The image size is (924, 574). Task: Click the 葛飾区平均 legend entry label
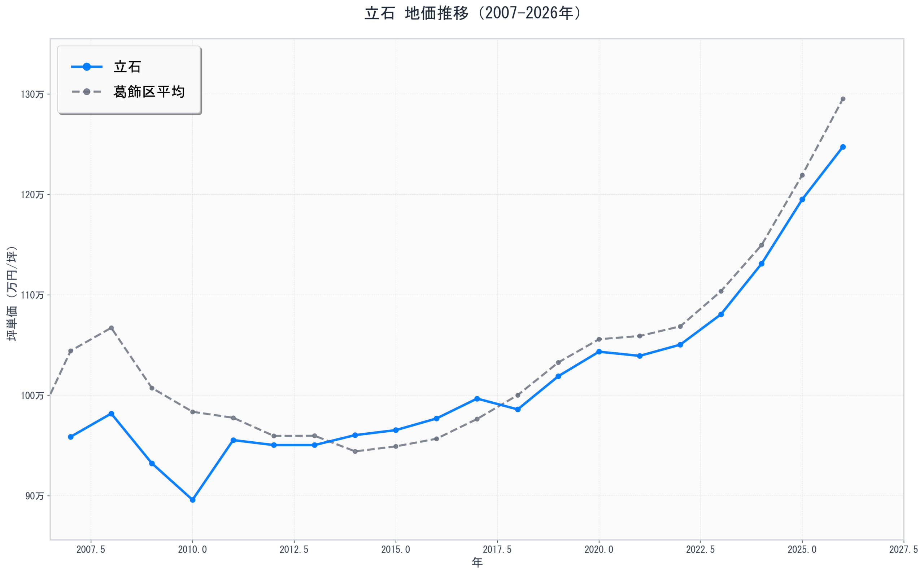click(x=149, y=92)
